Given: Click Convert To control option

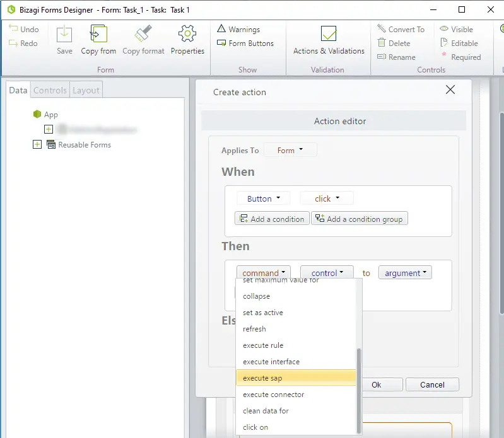Looking at the screenshot, I should pos(401,29).
